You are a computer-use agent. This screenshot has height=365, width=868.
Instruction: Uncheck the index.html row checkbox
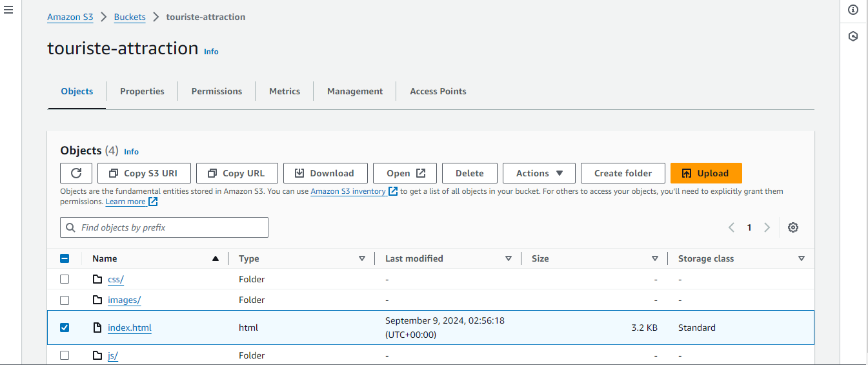(x=65, y=328)
